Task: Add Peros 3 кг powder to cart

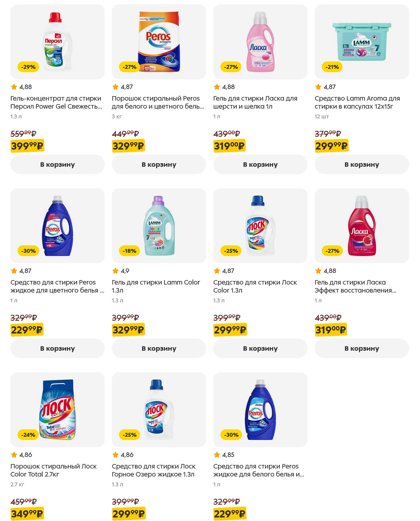Action: tap(159, 164)
